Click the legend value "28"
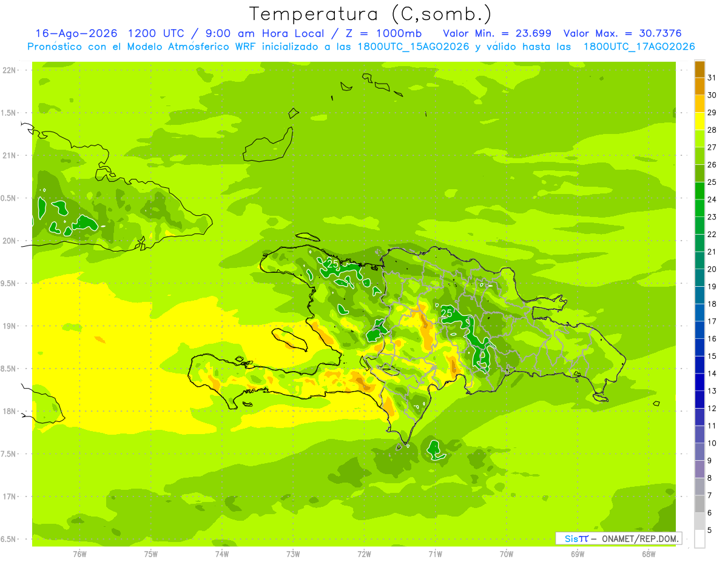The height and width of the screenshot is (562, 728). (x=712, y=130)
